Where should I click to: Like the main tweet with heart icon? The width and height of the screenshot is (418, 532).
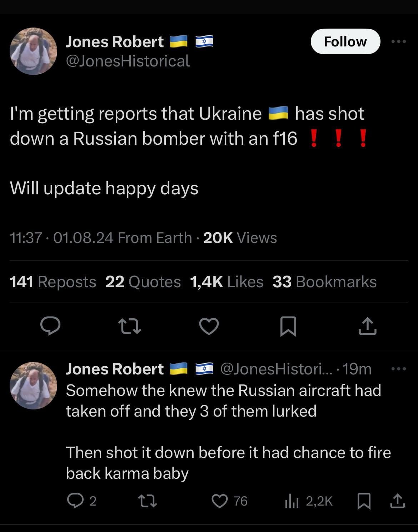(x=209, y=326)
